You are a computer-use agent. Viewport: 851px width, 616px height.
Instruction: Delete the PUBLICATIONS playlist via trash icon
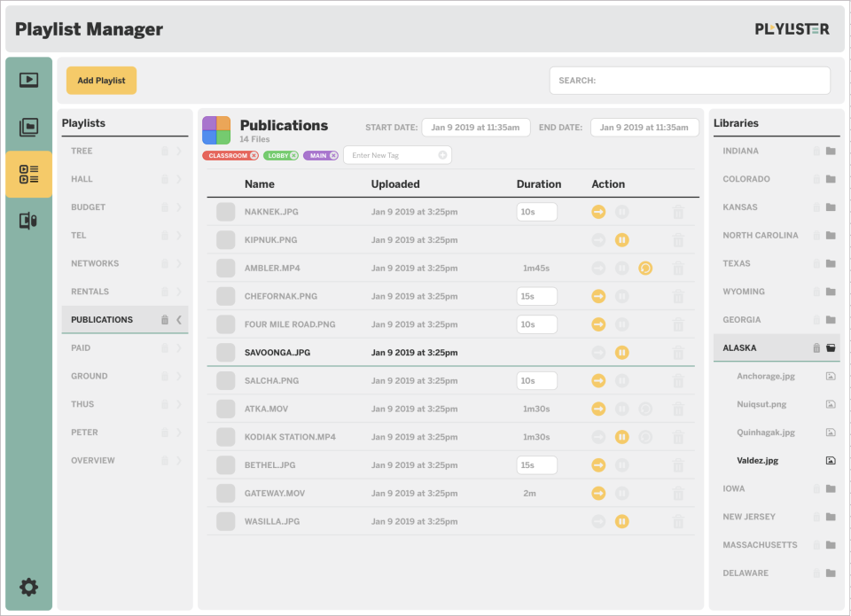(165, 320)
